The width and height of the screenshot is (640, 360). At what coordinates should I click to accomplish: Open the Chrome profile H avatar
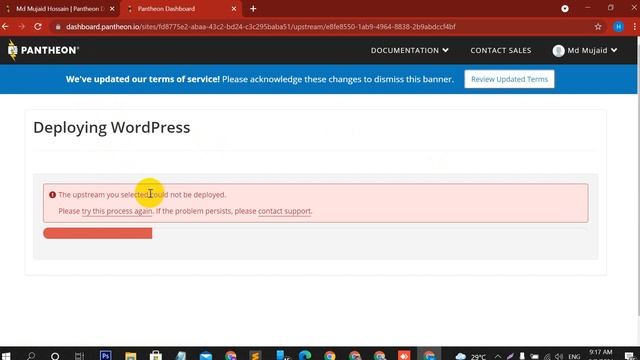[618, 27]
